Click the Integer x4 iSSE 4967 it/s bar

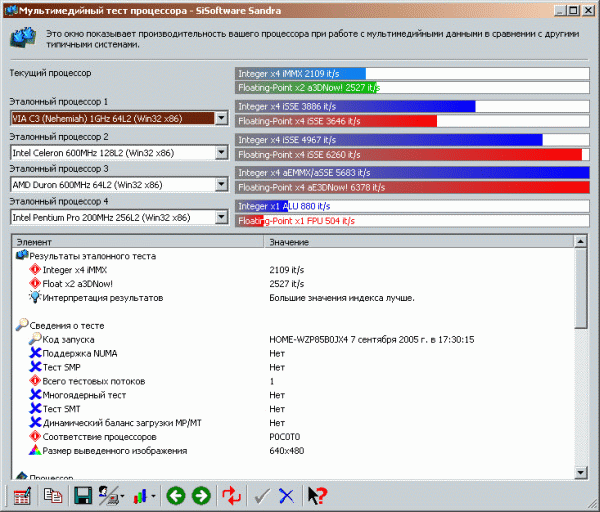[x=412, y=140]
